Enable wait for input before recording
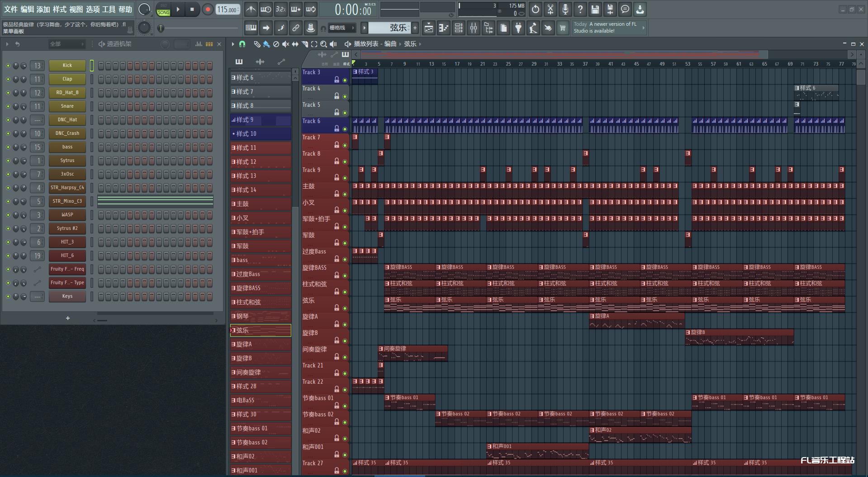The image size is (868, 477). pyautogui.click(x=266, y=9)
